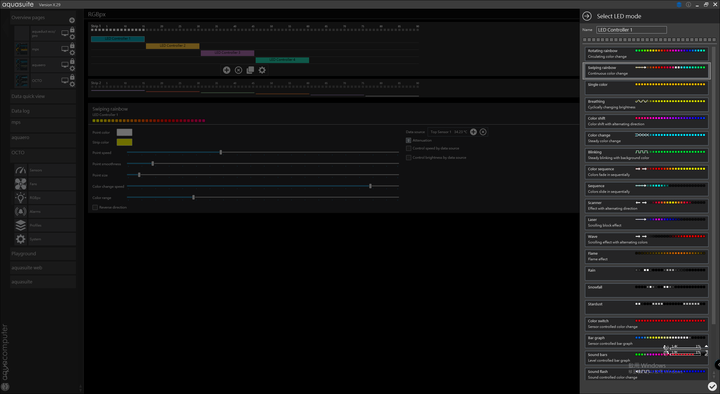Add data source with plus icon
Viewport: 720px width, 394px height.
coord(473,132)
